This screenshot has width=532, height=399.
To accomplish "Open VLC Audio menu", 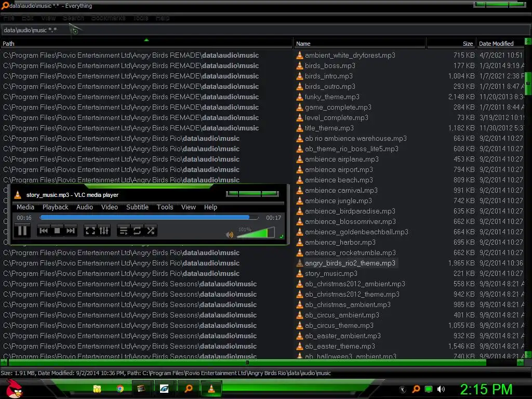I will [85, 207].
